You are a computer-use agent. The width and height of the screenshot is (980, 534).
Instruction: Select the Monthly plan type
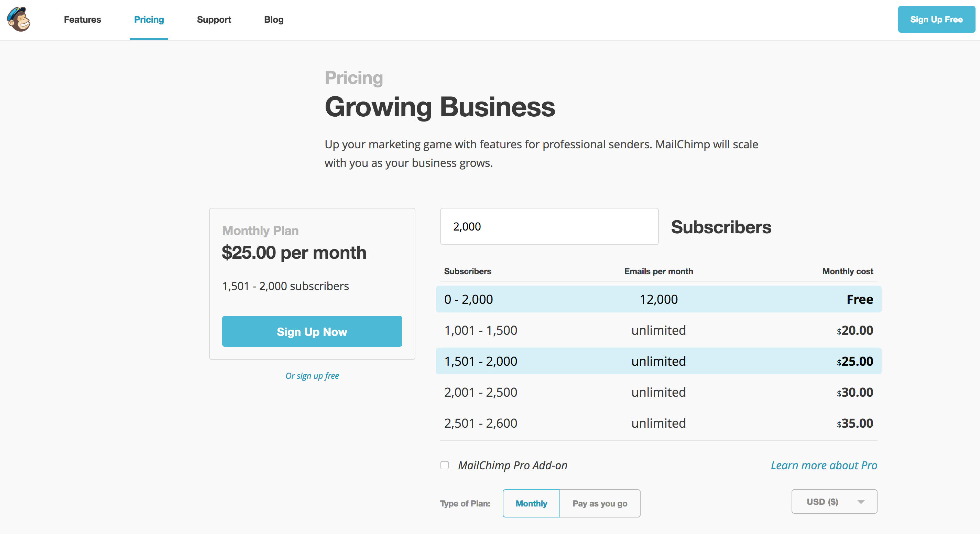(x=531, y=503)
